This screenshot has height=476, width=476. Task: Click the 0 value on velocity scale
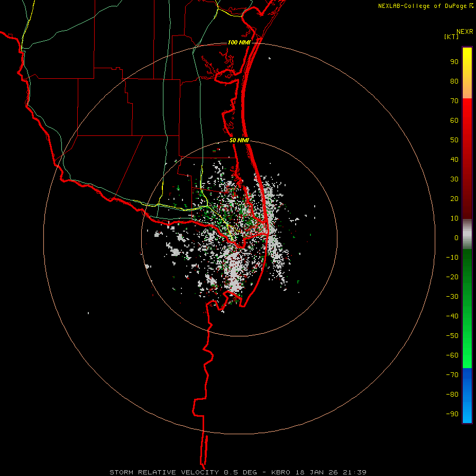pyautogui.click(x=456, y=238)
